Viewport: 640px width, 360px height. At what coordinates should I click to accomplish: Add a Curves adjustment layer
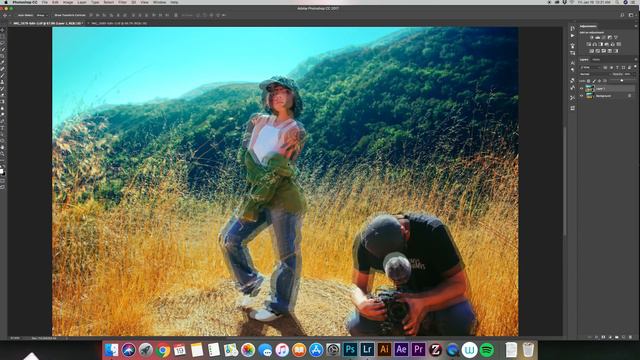pos(603,37)
